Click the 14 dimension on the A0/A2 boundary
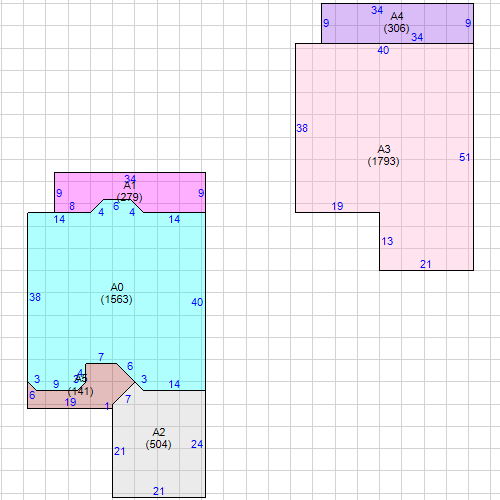 pyautogui.click(x=174, y=384)
